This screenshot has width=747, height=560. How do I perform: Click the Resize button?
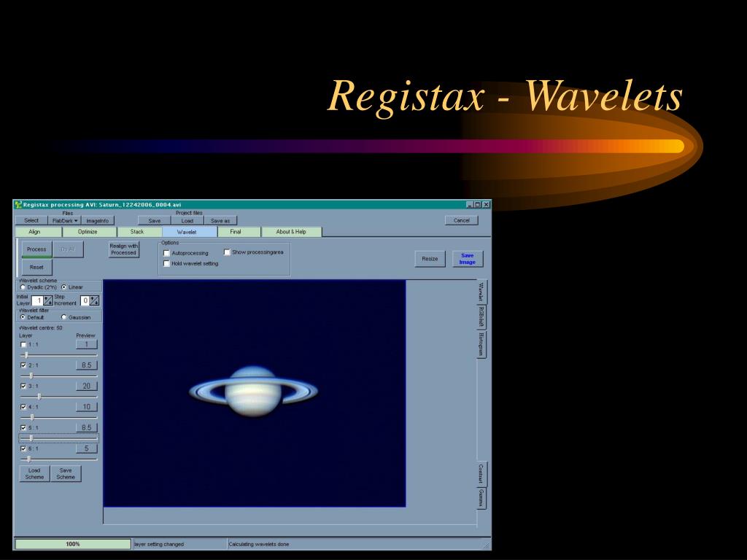[430, 259]
